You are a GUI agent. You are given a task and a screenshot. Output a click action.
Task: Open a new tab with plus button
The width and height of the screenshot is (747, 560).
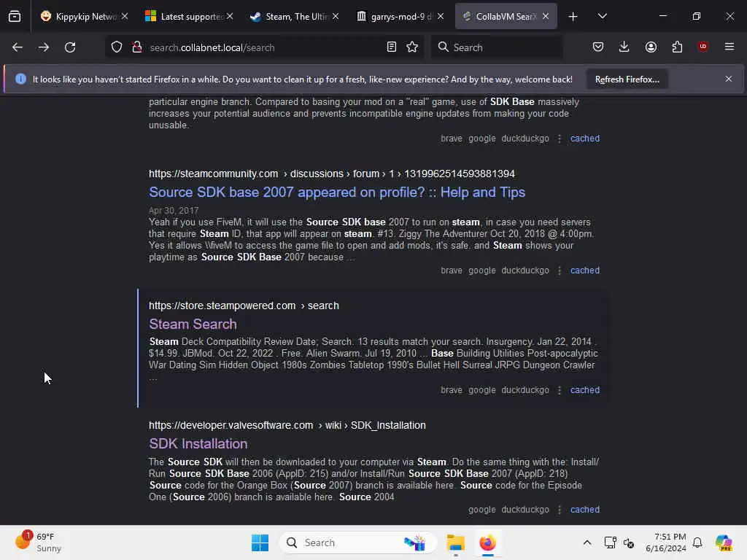click(573, 17)
